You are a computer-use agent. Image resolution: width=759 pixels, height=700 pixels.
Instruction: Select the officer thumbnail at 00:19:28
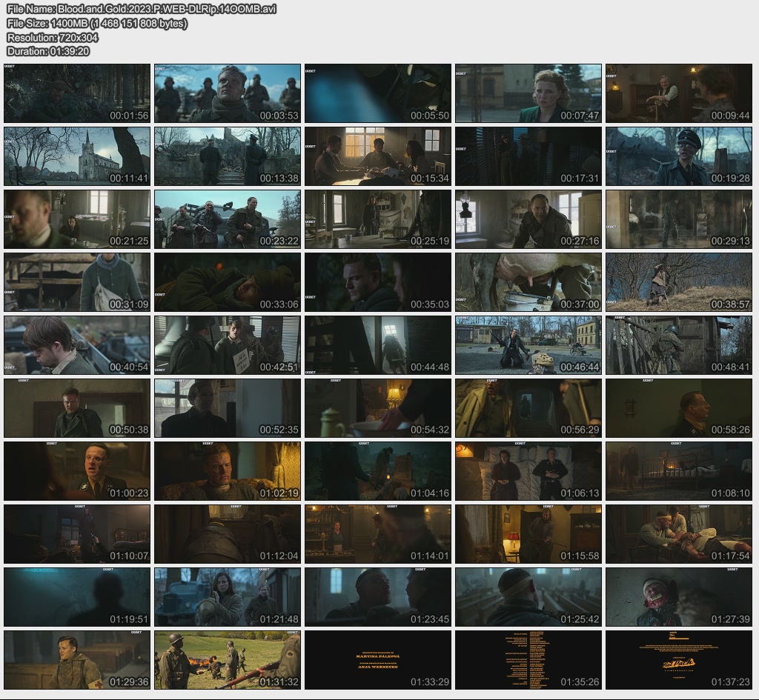(x=679, y=156)
